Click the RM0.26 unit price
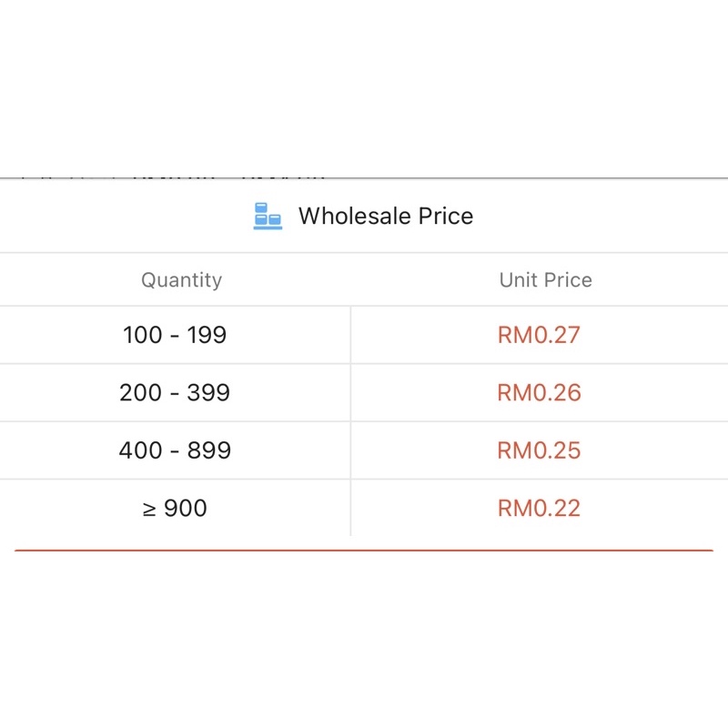 pyautogui.click(x=539, y=393)
